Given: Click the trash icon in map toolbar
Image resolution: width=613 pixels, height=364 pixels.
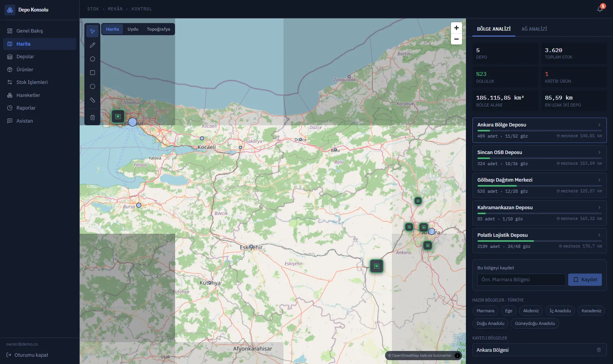Looking at the screenshot, I should click(92, 117).
